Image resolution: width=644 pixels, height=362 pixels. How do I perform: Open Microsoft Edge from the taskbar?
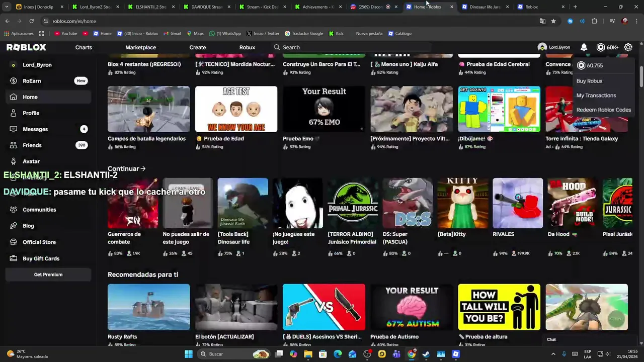(338, 354)
